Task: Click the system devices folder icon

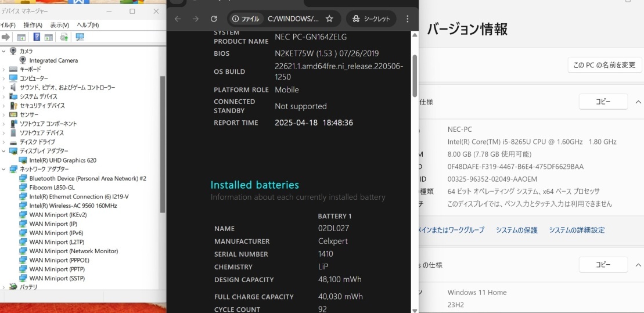Action: [x=13, y=96]
